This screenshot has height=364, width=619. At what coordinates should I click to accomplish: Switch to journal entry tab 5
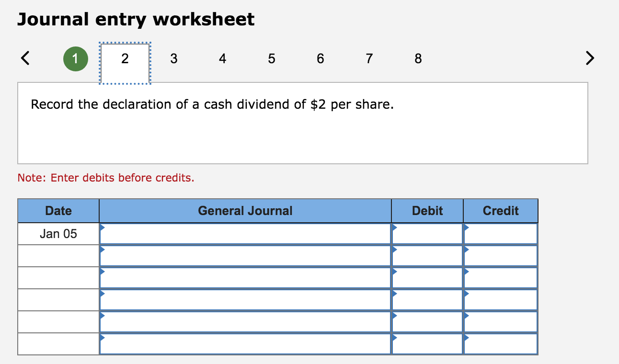point(272,58)
